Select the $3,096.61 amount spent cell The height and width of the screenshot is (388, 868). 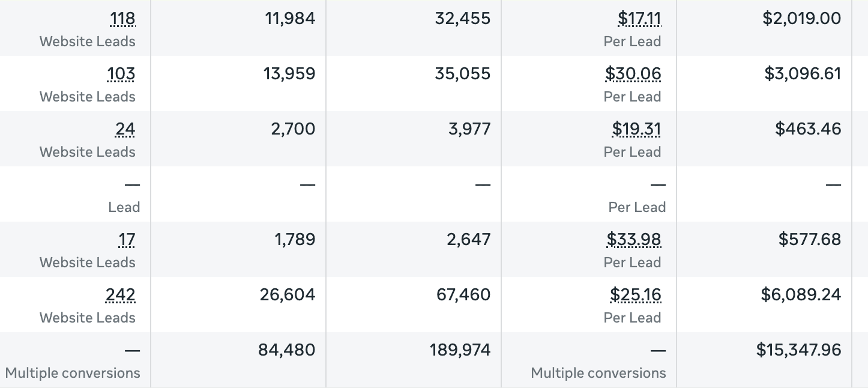coord(764,83)
